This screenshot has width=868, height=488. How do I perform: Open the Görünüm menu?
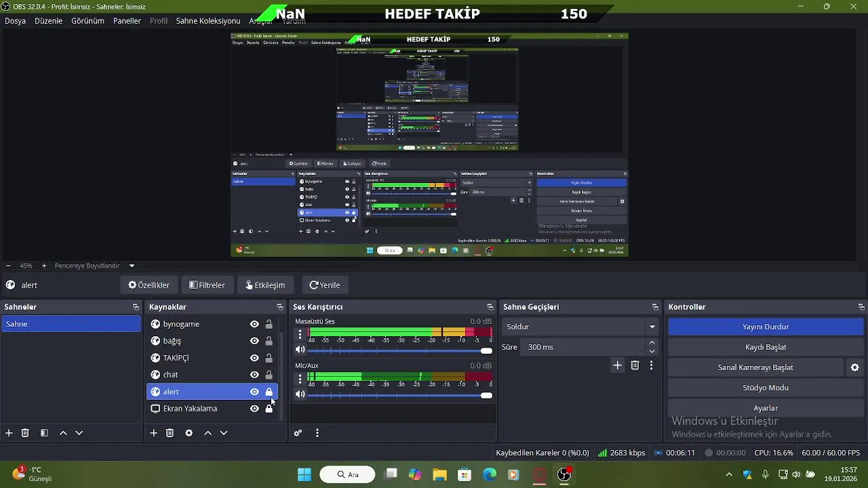coord(87,21)
